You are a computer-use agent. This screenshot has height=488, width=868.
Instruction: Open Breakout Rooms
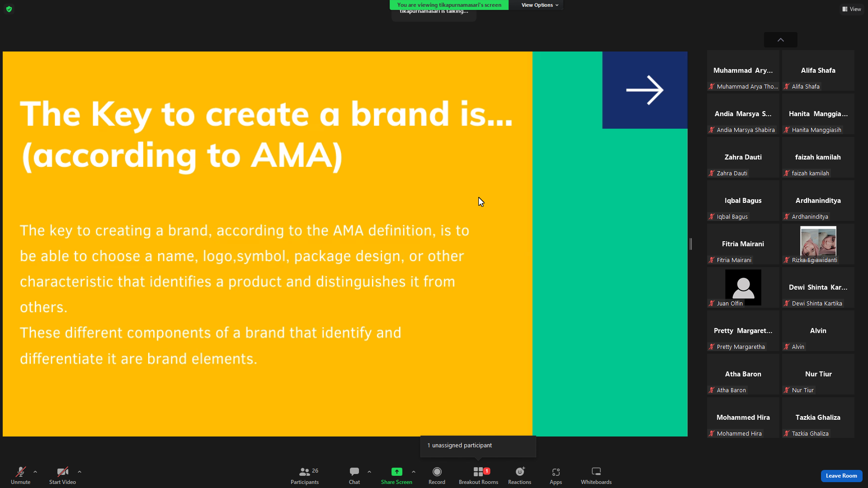pyautogui.click(x=478, y=476)
